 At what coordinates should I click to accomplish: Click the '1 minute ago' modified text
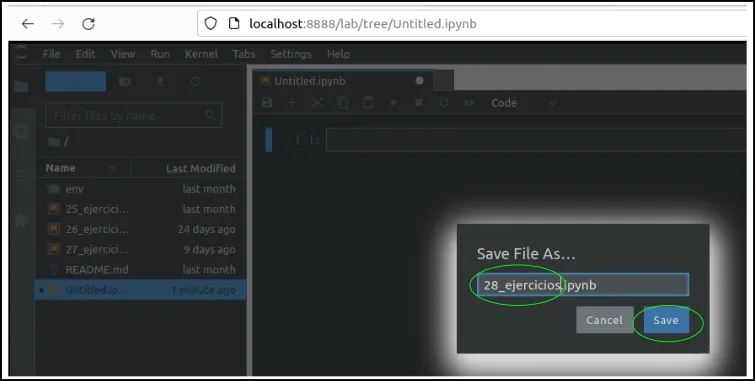(203, 290)
